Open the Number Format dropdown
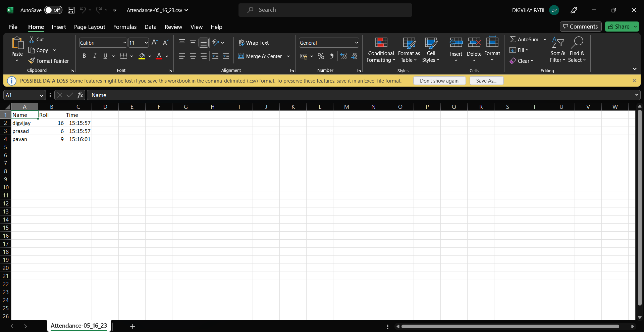The image size is (644, 332). [x=356, y=43]
